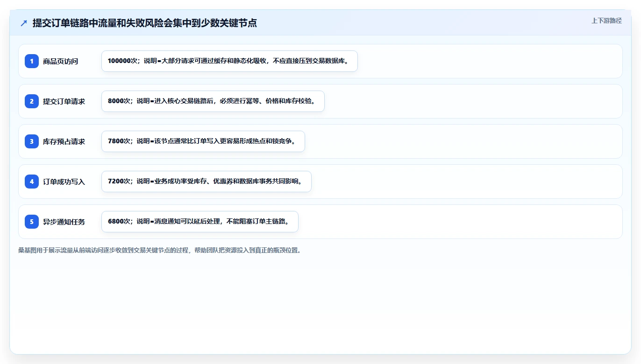Select the number 1 badge for 商品页访问
641x364 pixels.
pyautogui.click(x=32, y=61)
